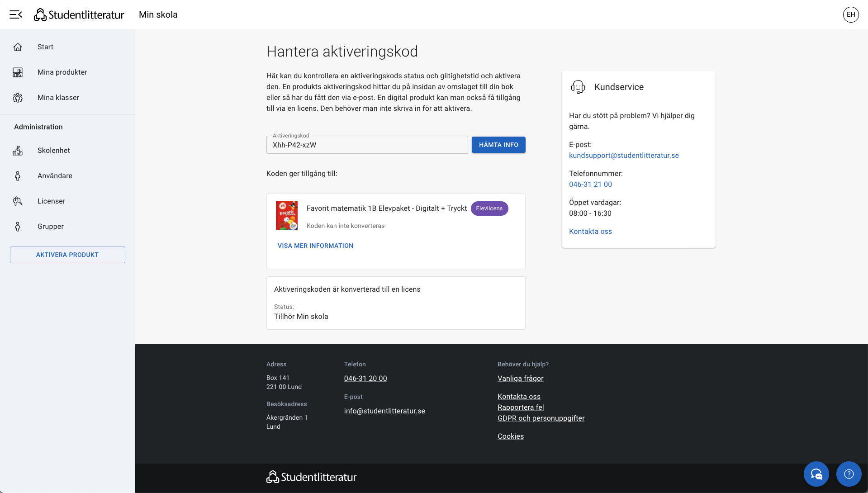Select the Skolenhet school building icon
The image size is (868, 493).
pyautogui.click(x=18, y=151)
